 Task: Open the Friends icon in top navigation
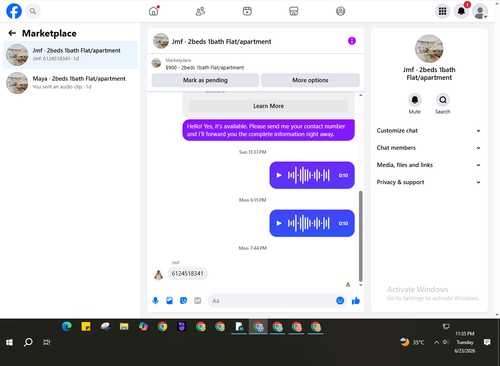click(200, 11)
